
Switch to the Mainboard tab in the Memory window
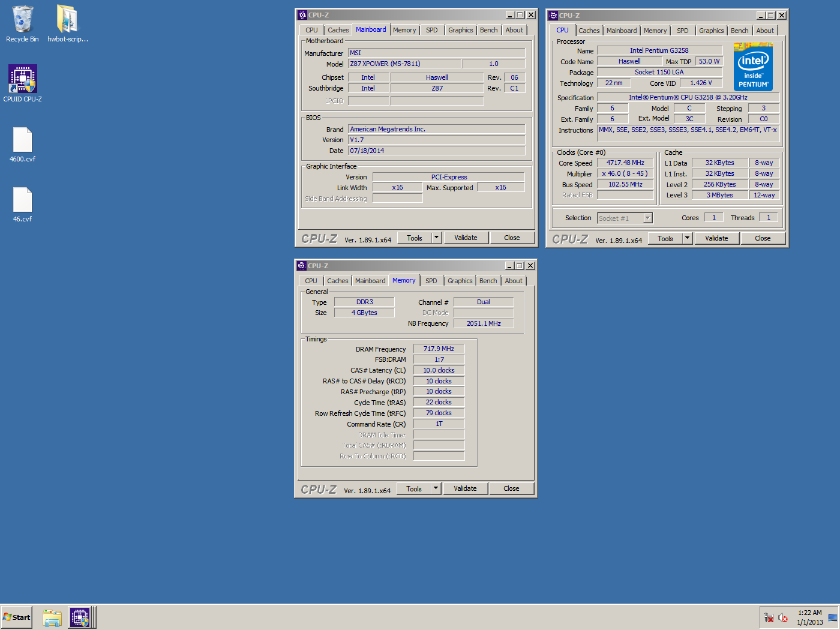(x=370, y=281)
